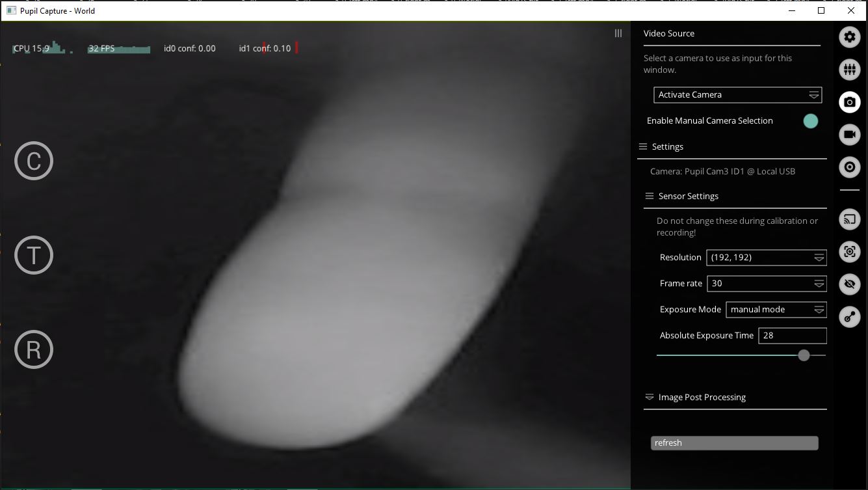Click the id0 conf: 0.00 readout
Viewport: 868px width, 490px height.
(190, 48)
